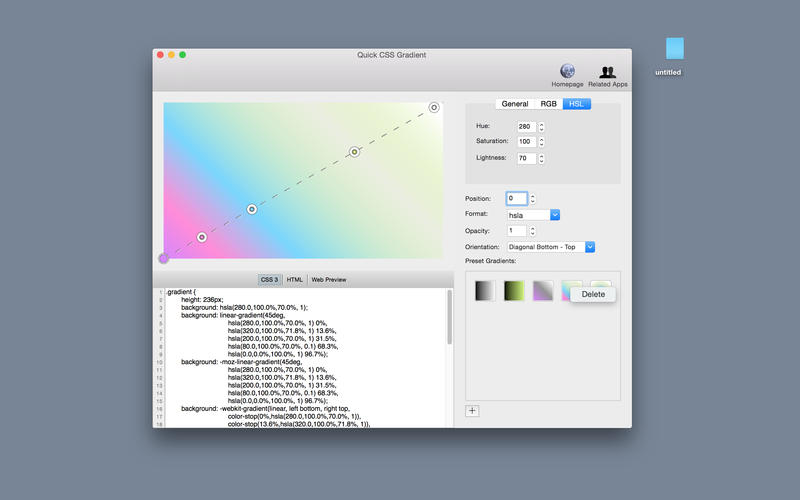Click the Saturation value field
The image size is (800, 500).
526,142
